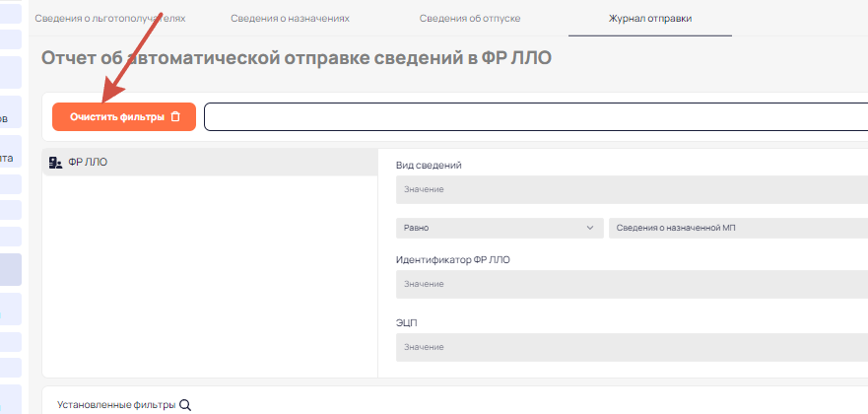This screenshot has height=414, width=868.
Task: Click the Идентификатор ФР ЛЛО value field
Action: click(632, 284)
